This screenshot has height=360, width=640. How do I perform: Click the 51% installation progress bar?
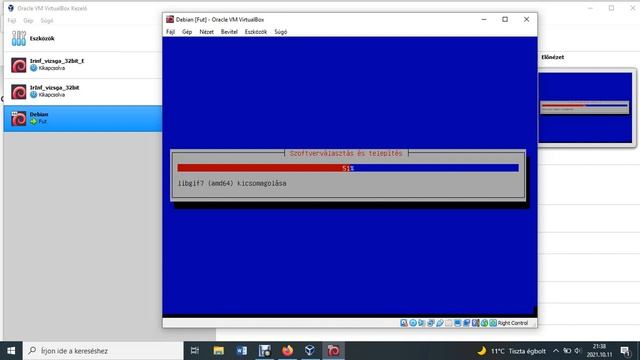point(348,168)
